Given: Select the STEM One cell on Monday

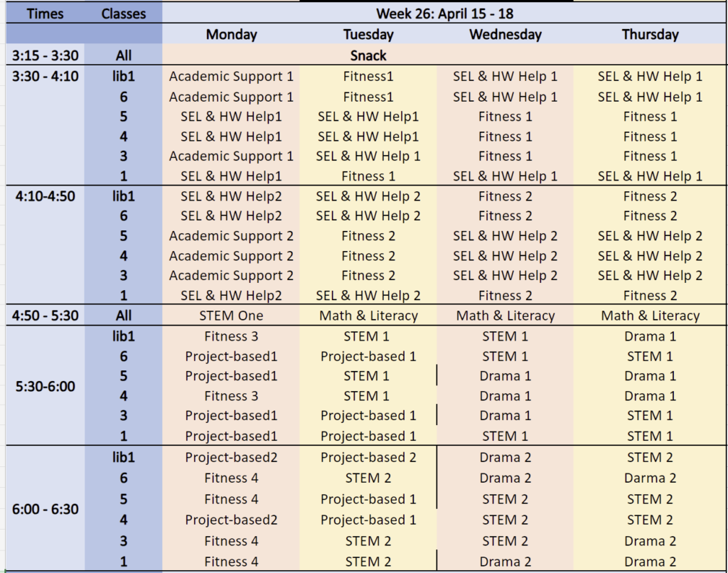Looking at the screenshot, I should click(x=231, y=316).
